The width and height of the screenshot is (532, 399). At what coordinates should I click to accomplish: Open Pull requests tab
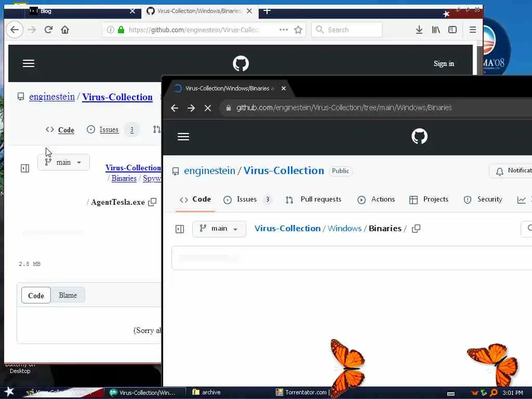(x=313, y=199)
